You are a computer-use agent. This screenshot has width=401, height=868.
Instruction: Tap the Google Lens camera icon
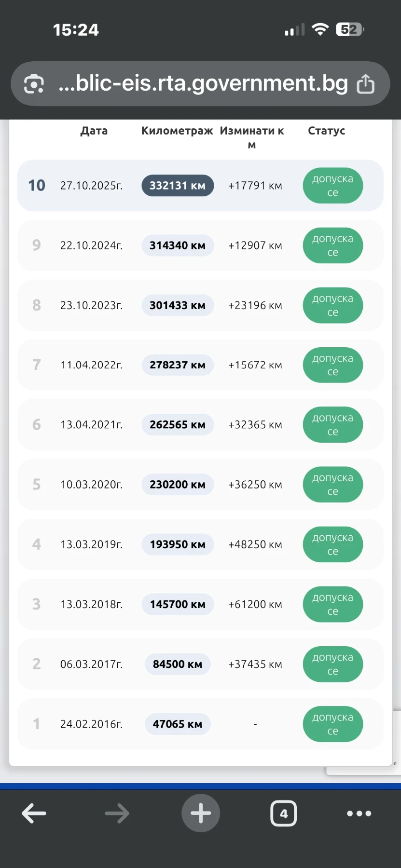[x=34, y=84]
